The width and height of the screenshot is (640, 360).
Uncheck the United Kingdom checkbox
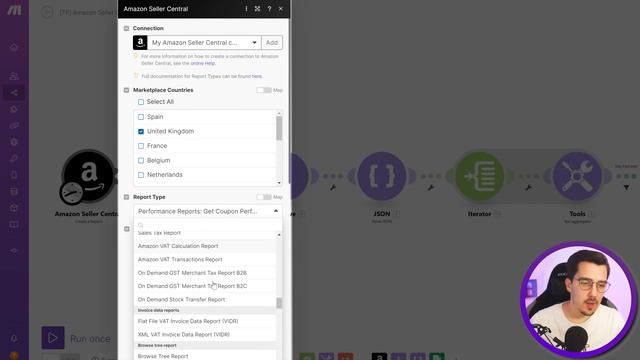coord(141,131)
